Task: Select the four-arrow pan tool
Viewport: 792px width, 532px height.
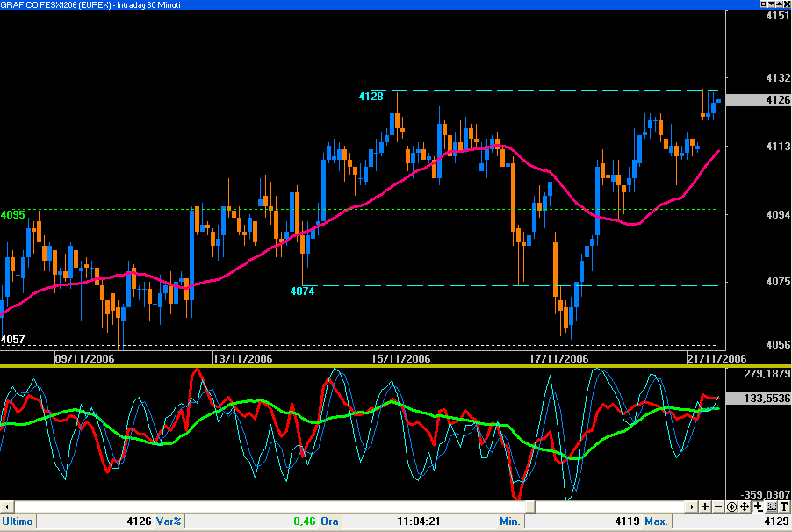Action: click(x=745, y=507)
